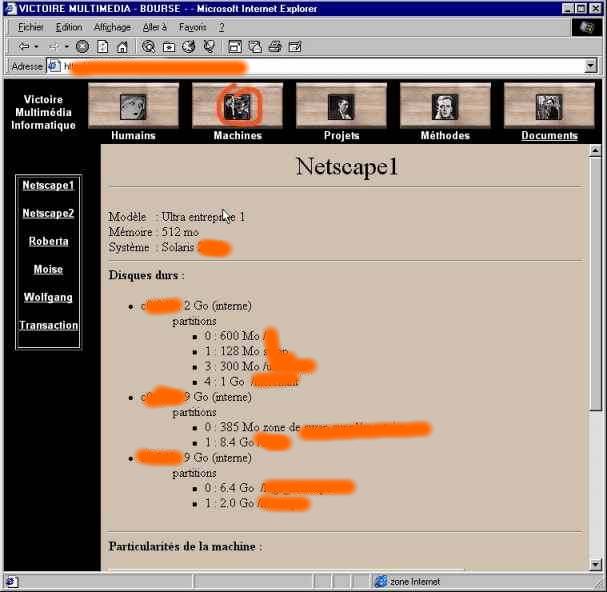The image size is (607, 592).
Task: Click the status bar page icon
Action: pos(11,582)
